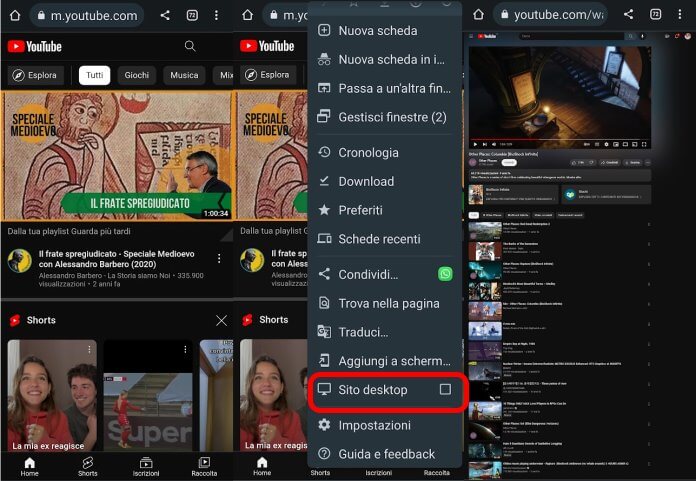The height and width of the screenshot is (481, 696).
Task: Click the fullscreen icon in the desktop video player
Action: coord(644,144)
